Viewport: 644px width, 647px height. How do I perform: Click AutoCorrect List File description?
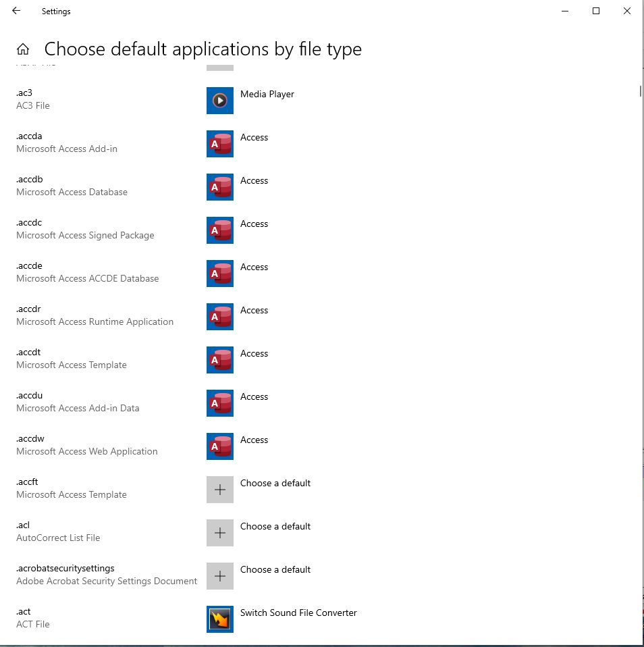(x=58, y=538)
